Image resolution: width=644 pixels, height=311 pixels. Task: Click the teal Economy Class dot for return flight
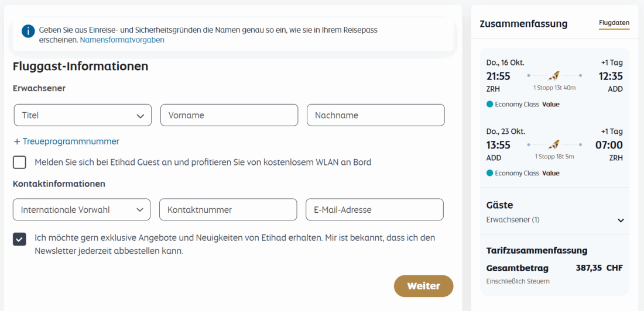[x=490, y=174]
